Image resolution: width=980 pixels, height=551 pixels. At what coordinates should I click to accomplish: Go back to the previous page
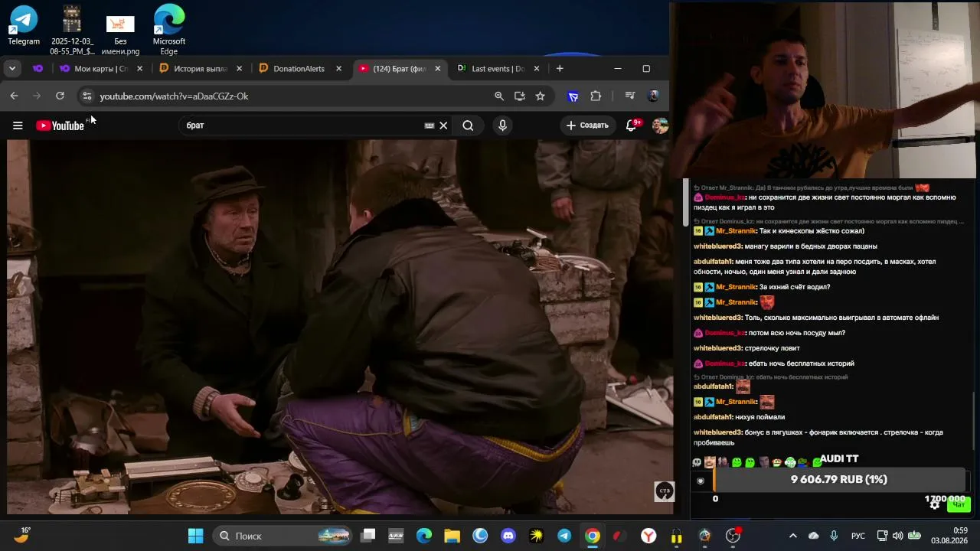point(15,96)
